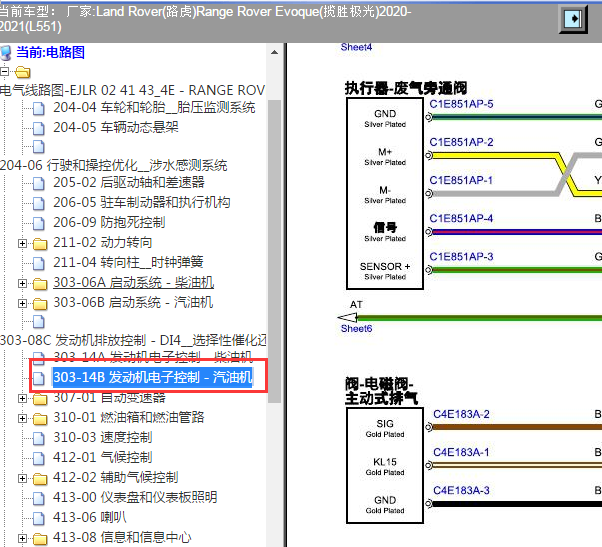Follow the Sheet6 link in the diagram

(356, 329)
